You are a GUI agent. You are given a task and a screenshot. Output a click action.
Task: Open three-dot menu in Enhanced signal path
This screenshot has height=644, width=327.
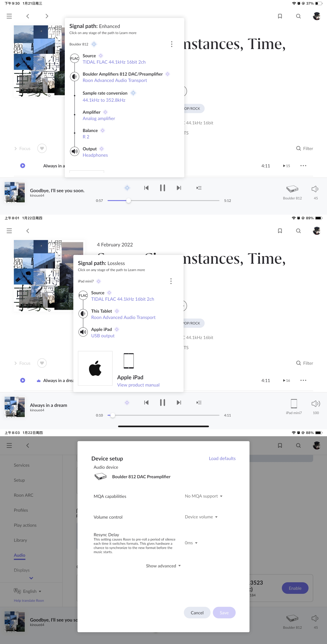[x=172, y=44]
